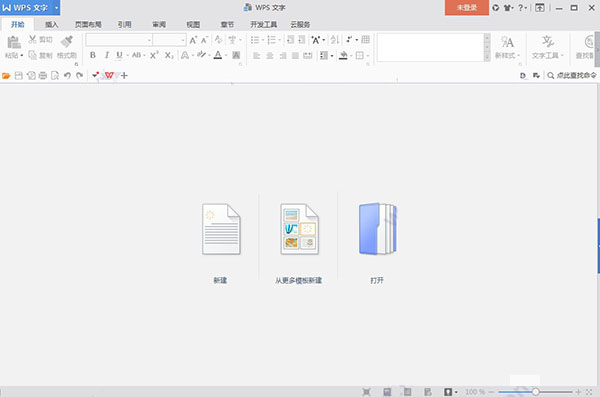The image size is (600, 397).
Task: Toggle center alignment
Action: pyautogui.click(x=270, y=56)
